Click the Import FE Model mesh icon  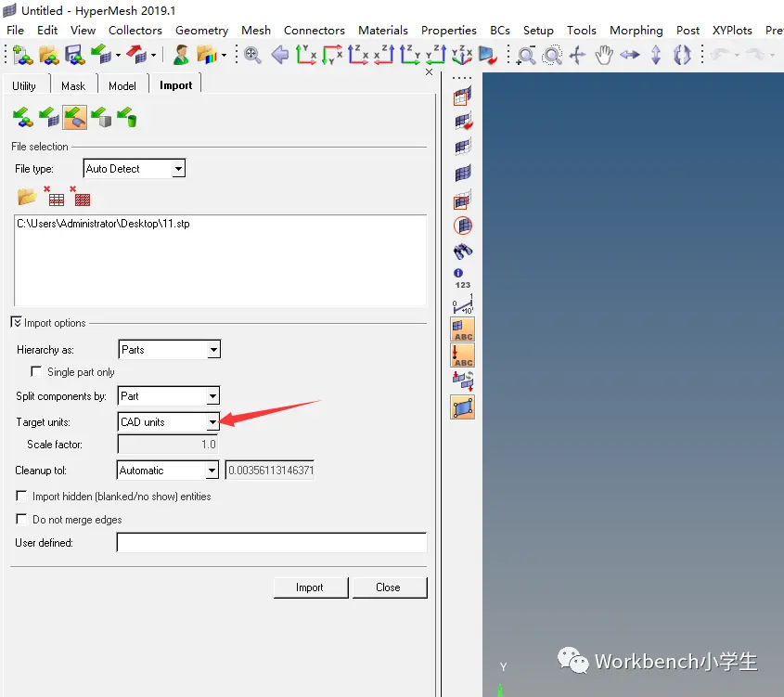click(x=49, y=118)
